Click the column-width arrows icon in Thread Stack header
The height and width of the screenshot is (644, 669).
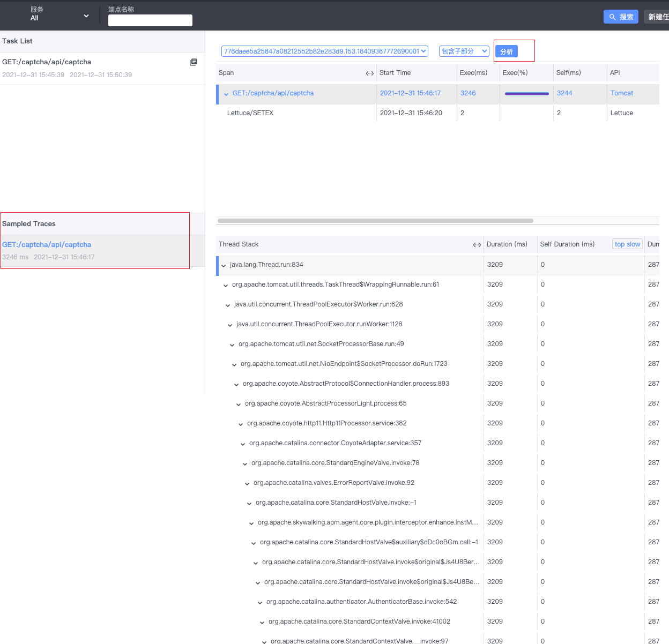pos(477,244)
